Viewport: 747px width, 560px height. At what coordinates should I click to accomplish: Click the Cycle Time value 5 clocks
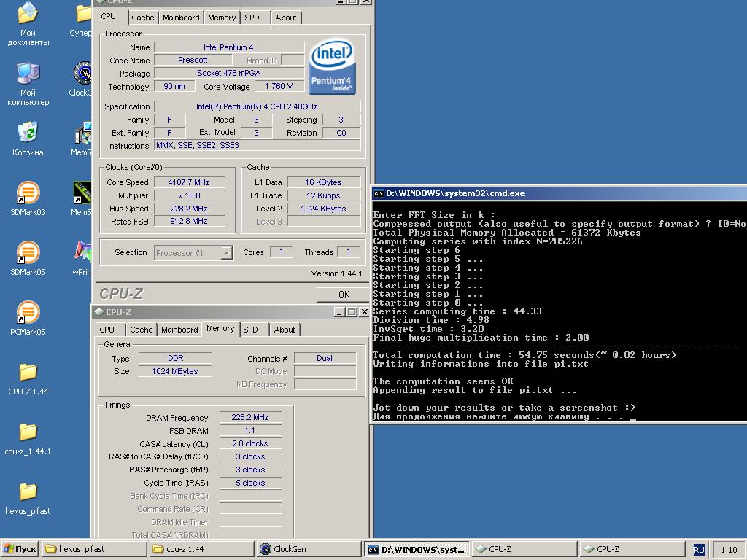coord(250,483)
